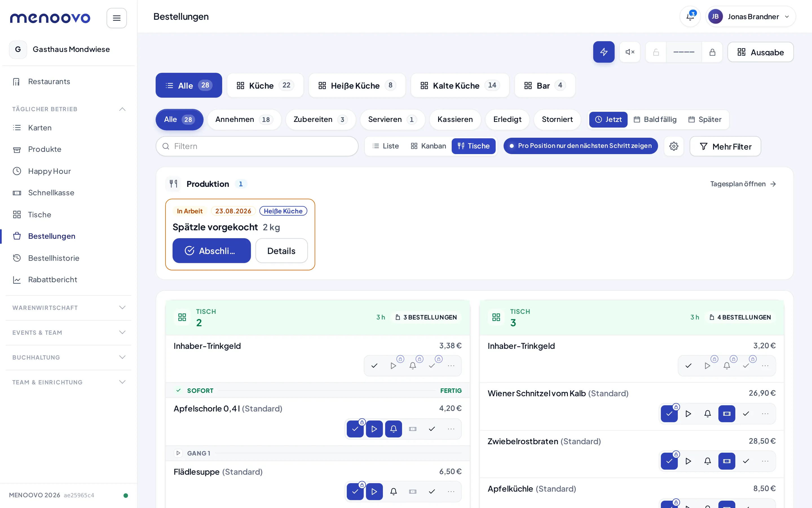
Task: Activate the lightning quick-mode button
Action: coord(604,52)
